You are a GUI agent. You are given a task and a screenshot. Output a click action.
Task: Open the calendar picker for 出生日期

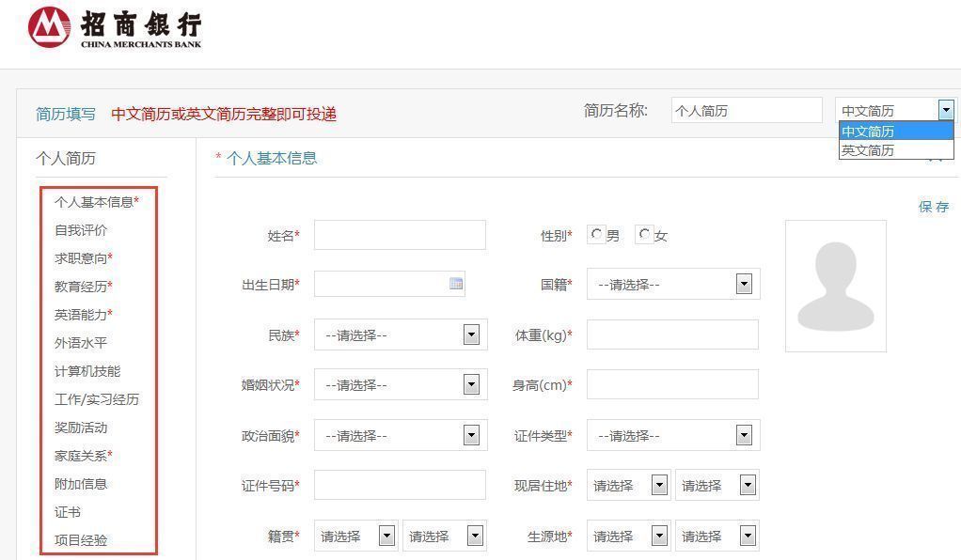point(456,284)
